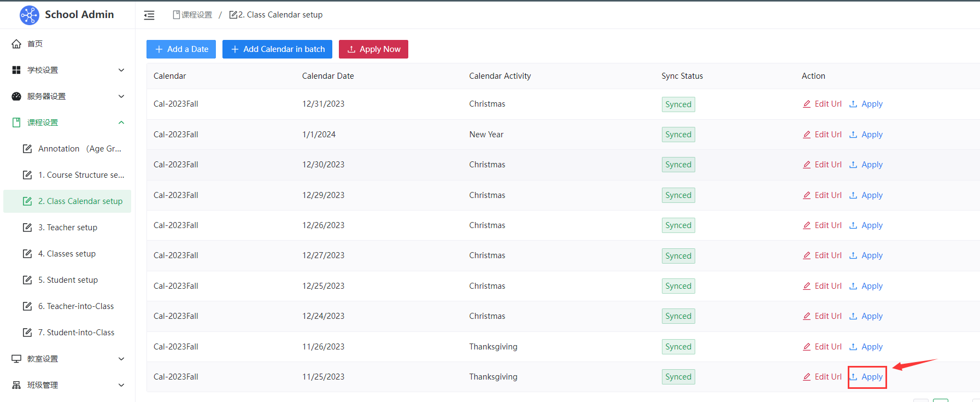The width and height of the screenshot is (980, 402).
Task: Click the 教室设置 monitor icon
Action: 16,359
